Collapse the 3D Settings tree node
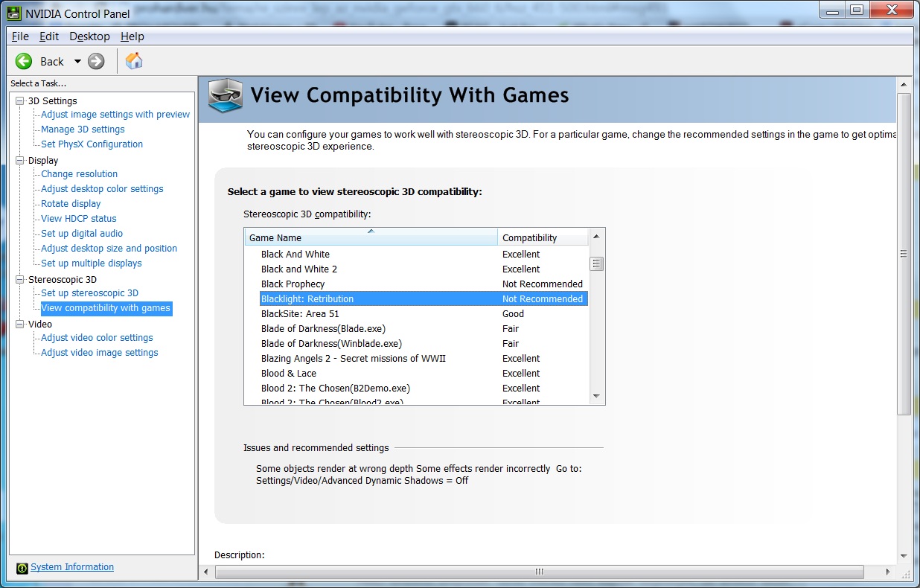Viewport: 920px width, 588px height. pos(20,100)
